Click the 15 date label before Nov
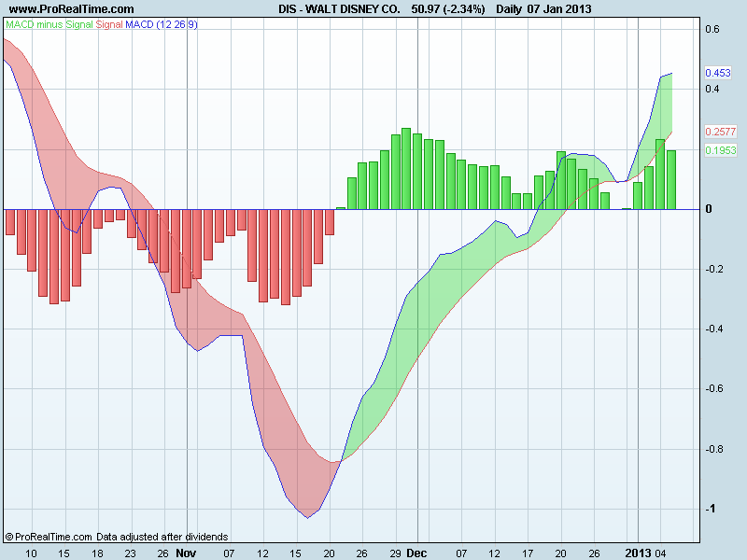The image size is (747, 560). [x=63, y=553]
